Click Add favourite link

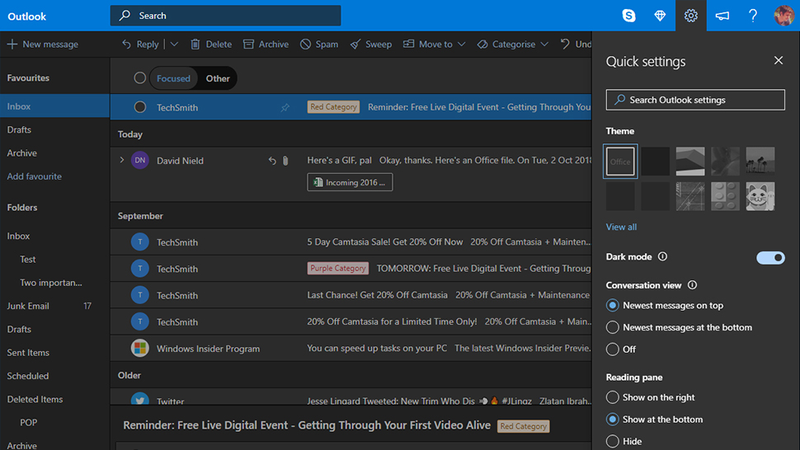(34, 177)
